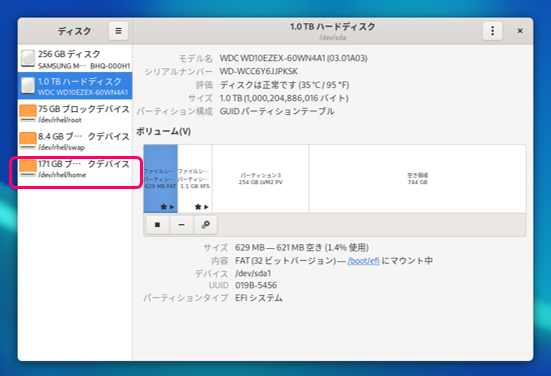Click the partition type EFI システム value

click(259, 298)
